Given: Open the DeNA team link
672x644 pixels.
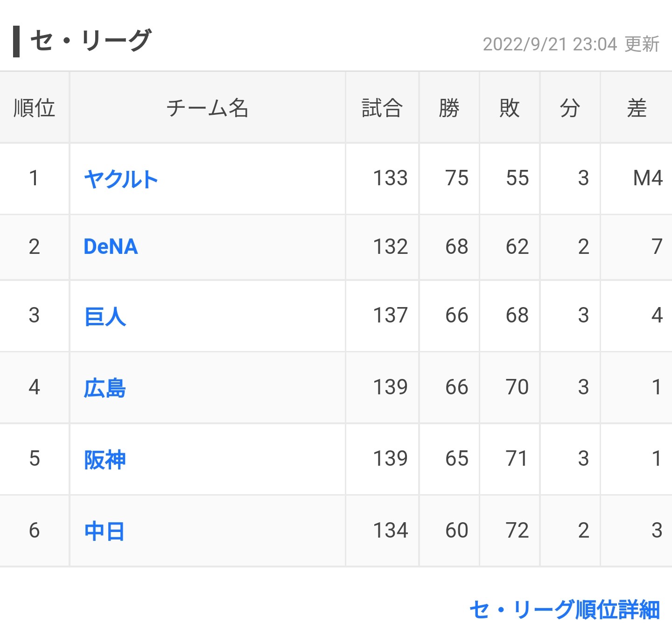Looking at the screenshot, I should [x=111, y=247].
